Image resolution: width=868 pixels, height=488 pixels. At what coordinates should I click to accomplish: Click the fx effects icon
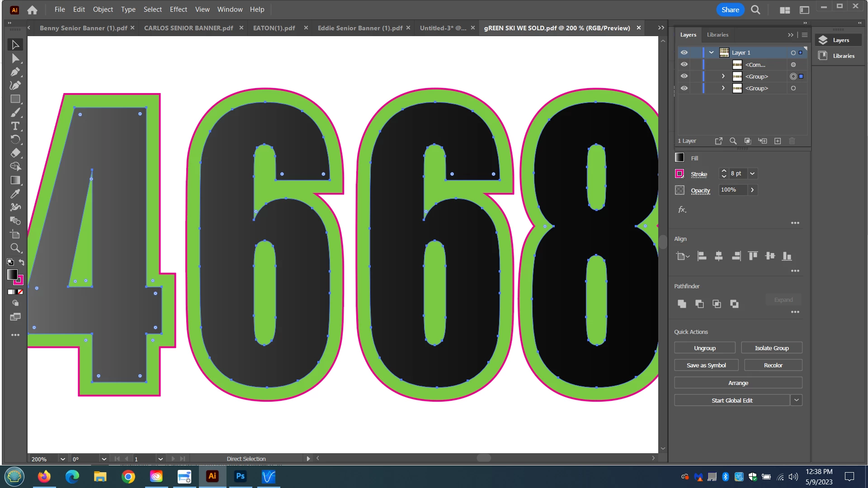[x=682, y=210]
